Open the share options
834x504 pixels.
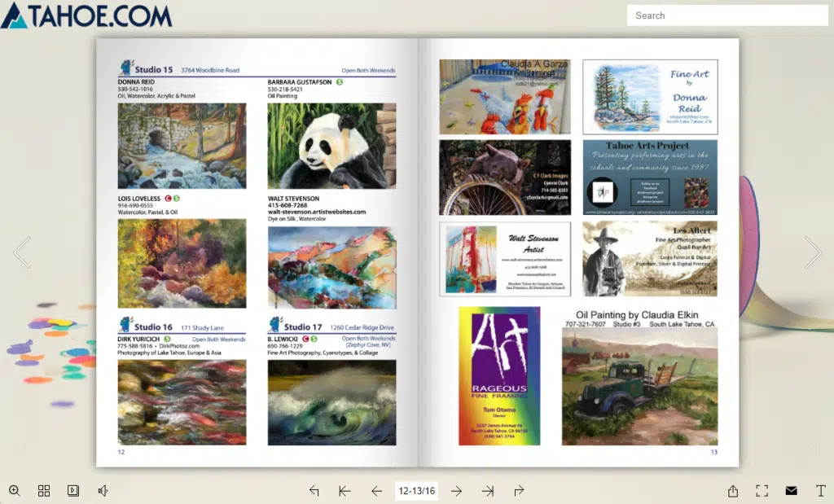(x=733, y=490)
